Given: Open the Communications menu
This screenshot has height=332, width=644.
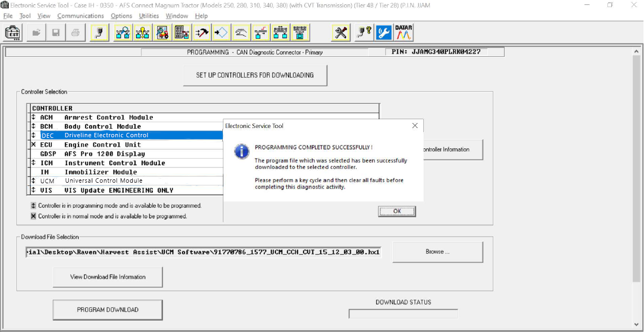Looking at the screenshot, I should [80, 16].
